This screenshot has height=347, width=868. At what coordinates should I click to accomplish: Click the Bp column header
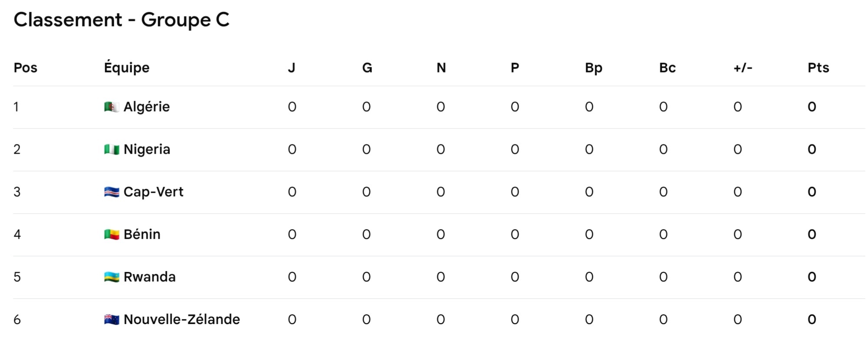point(593,68)
